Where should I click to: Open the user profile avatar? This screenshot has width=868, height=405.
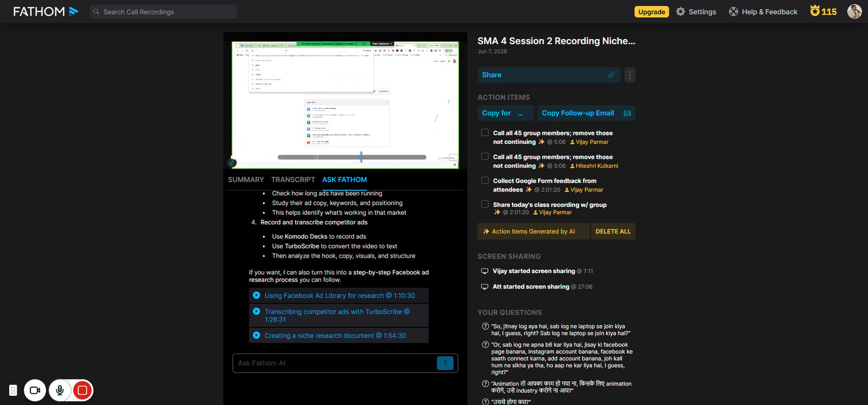point(854,11)
